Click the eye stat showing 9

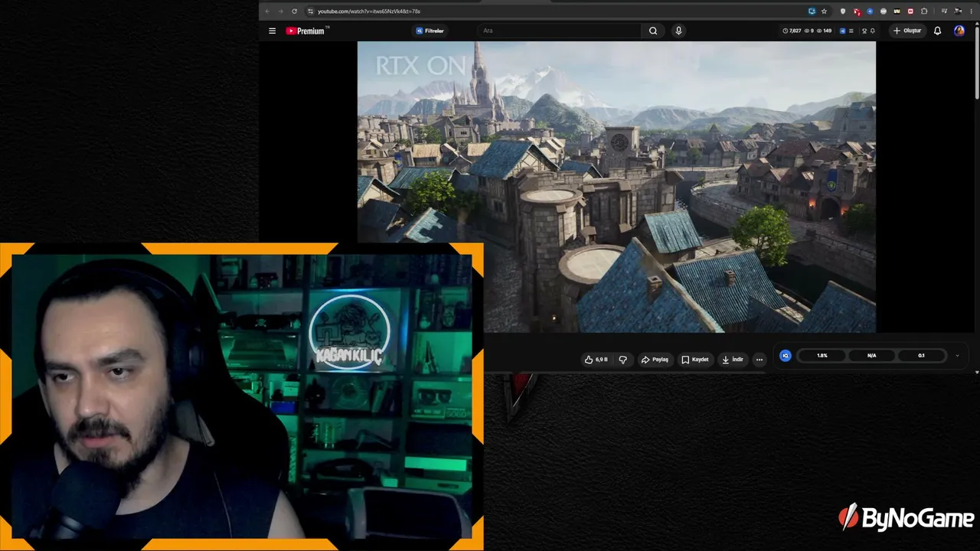[x=809, y=31]
